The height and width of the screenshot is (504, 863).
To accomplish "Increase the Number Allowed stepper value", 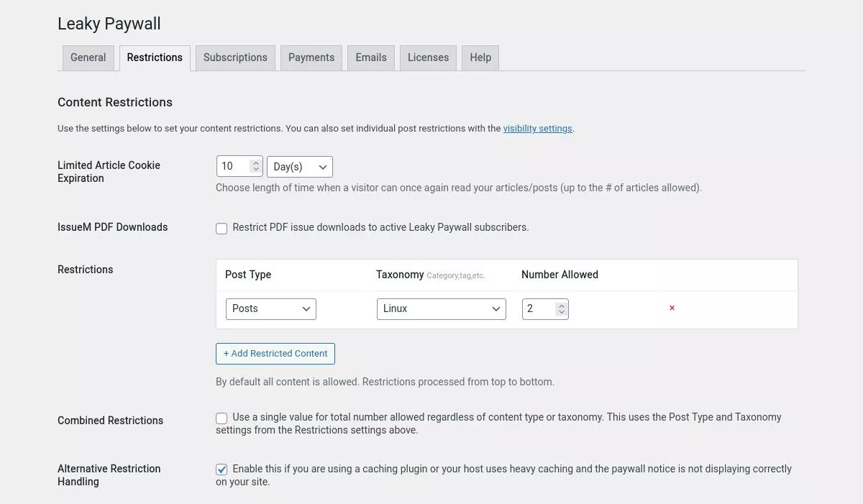I will click(x=562, y=305).
